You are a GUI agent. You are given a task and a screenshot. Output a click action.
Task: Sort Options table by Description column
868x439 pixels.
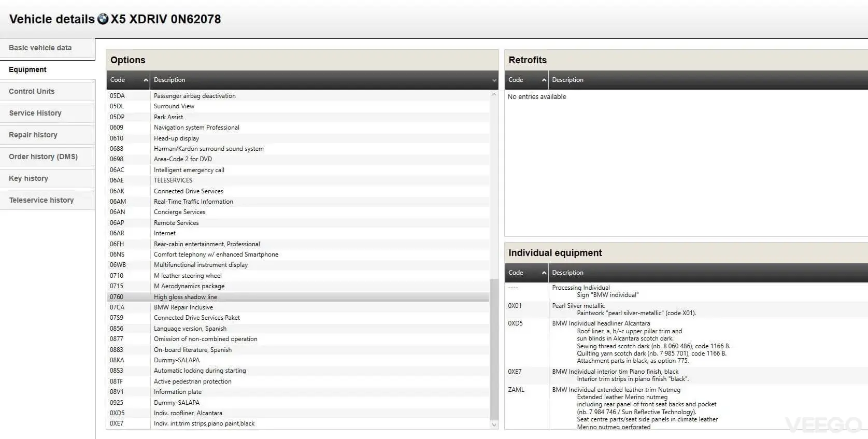coord(324,80)
